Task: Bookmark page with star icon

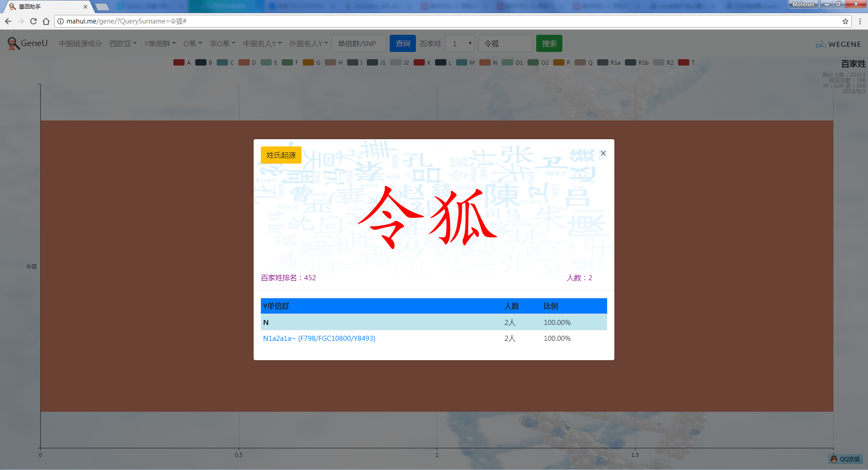Action: coord(845,21)
